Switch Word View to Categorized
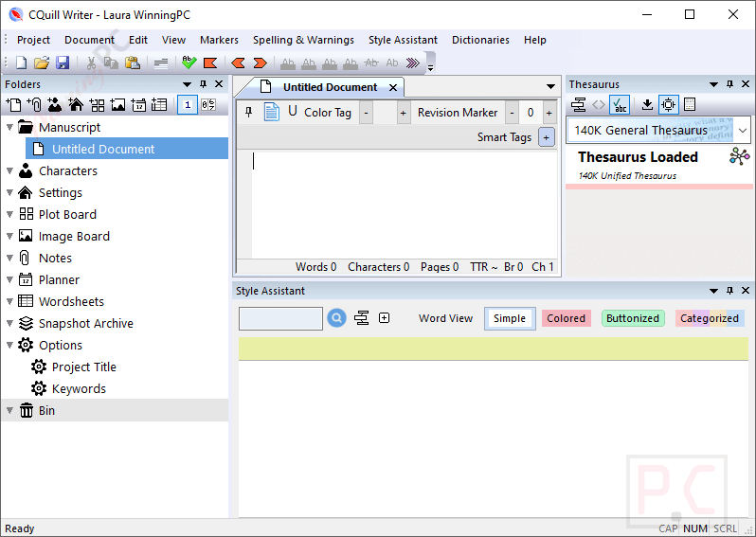This screenshot has width=756, height=537. [710, 318]
